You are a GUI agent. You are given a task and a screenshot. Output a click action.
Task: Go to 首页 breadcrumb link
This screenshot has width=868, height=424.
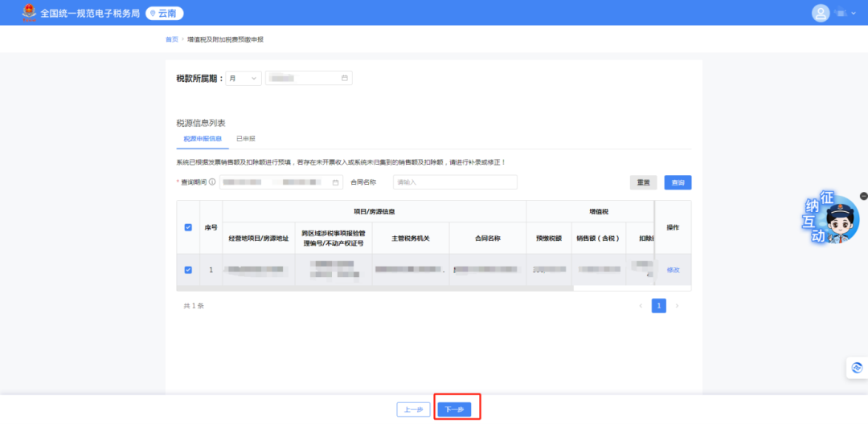coord(172,39)
